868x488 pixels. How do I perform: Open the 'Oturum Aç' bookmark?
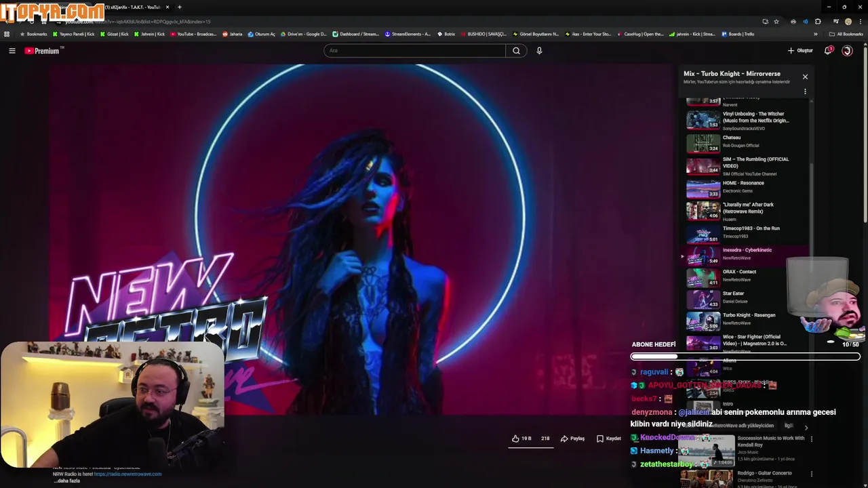click(x=262, y=34)
